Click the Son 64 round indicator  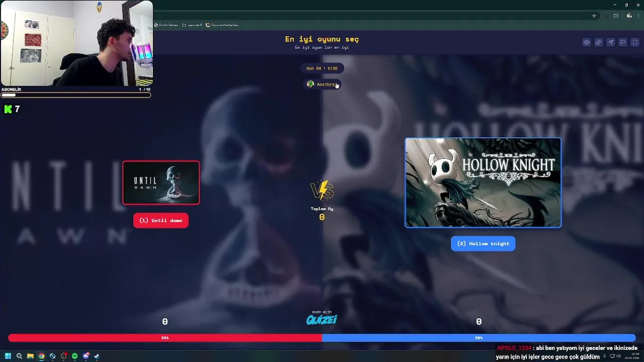pyautogui.click(x=322, y=68)
